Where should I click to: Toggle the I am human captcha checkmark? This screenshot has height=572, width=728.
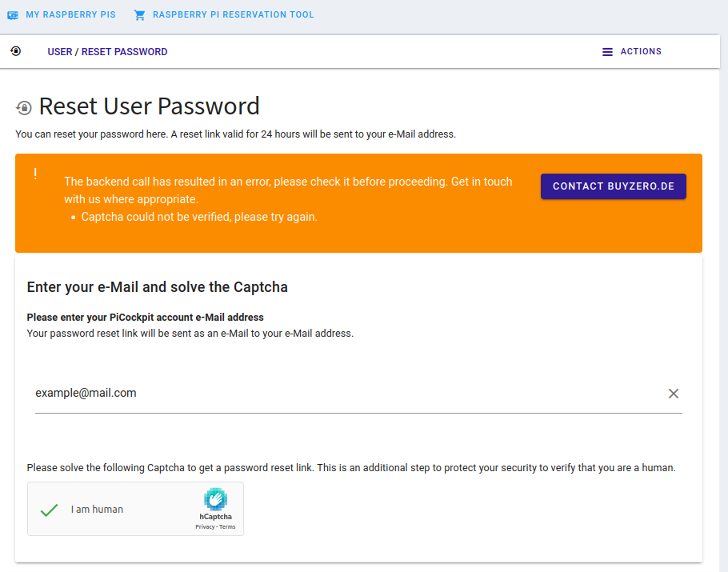49,510
